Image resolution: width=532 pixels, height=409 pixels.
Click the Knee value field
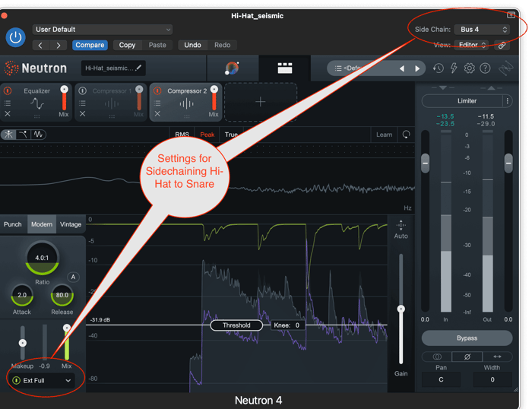pyautogui.click(x=287, y=325)
